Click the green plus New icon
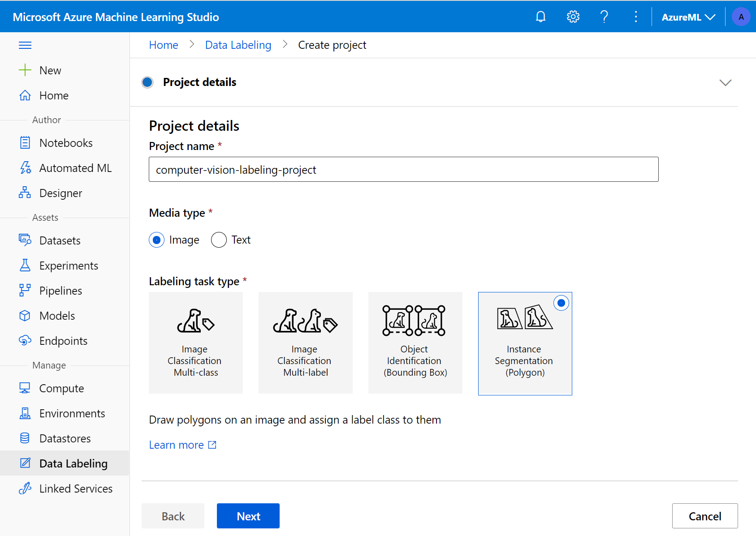Screen dimensions: 756x536 [25, 70]
